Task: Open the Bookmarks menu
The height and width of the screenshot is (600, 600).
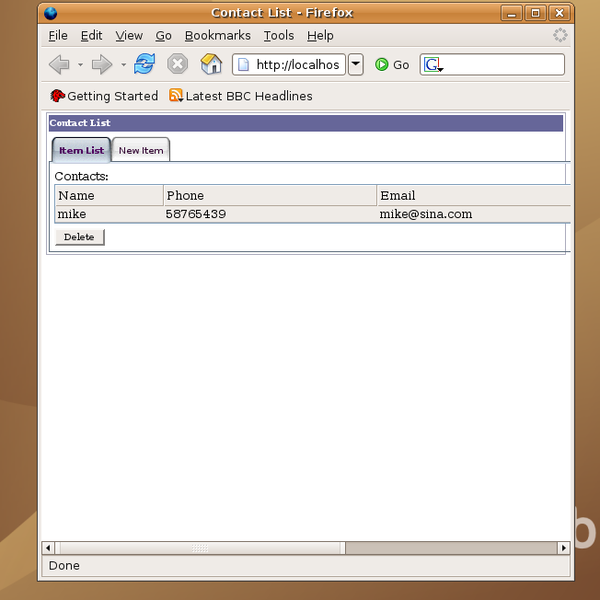Action: pos(218,36)
